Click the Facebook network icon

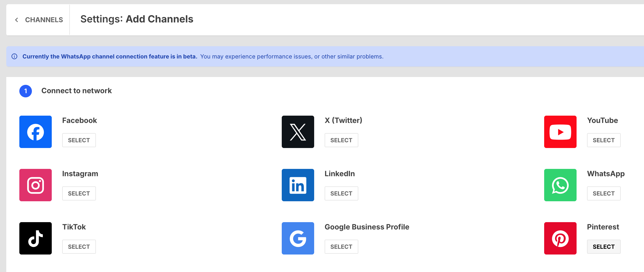36,132
